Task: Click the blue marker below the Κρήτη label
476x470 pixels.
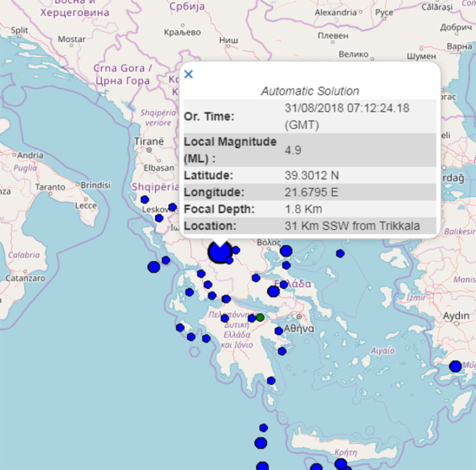Action: [341, 464]
